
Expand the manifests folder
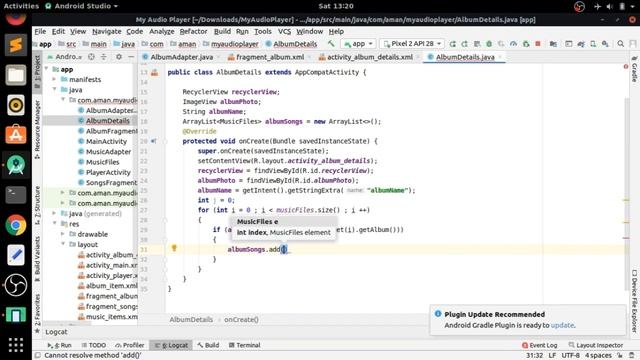(54, 80)
